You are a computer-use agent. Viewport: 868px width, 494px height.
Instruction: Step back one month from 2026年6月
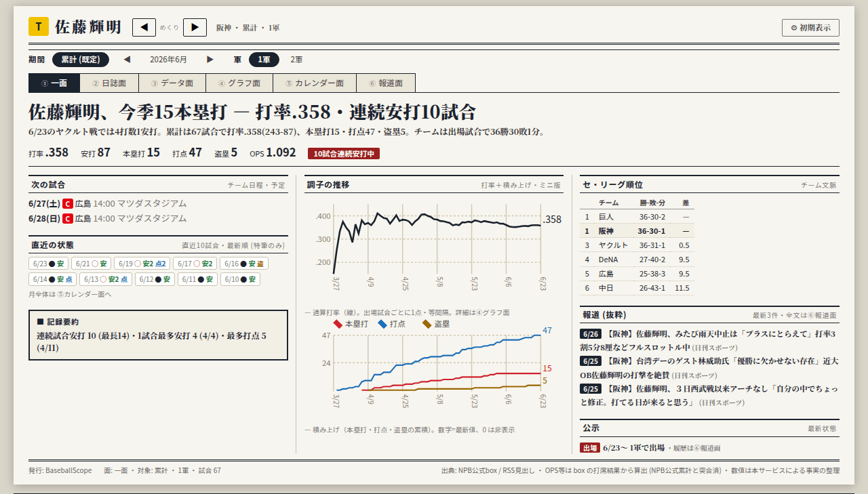[127, 60]
